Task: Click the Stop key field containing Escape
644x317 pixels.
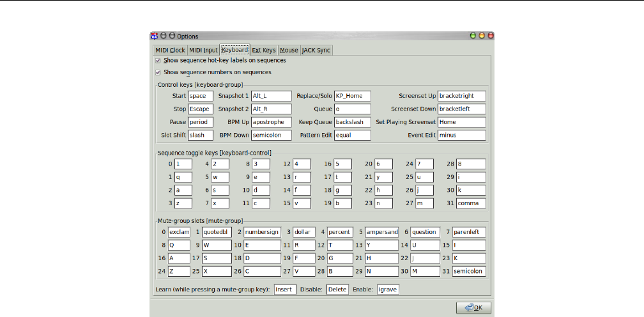Action: click(x=201, y=109)
